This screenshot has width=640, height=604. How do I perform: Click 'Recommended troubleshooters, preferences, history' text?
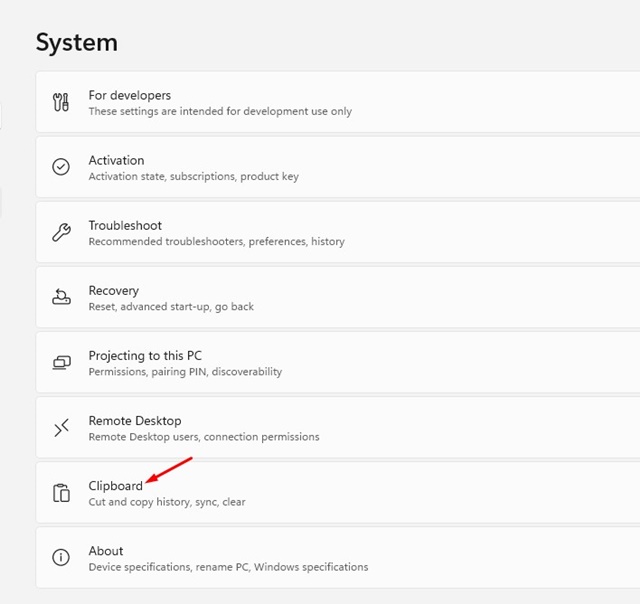tap(216, 242)
